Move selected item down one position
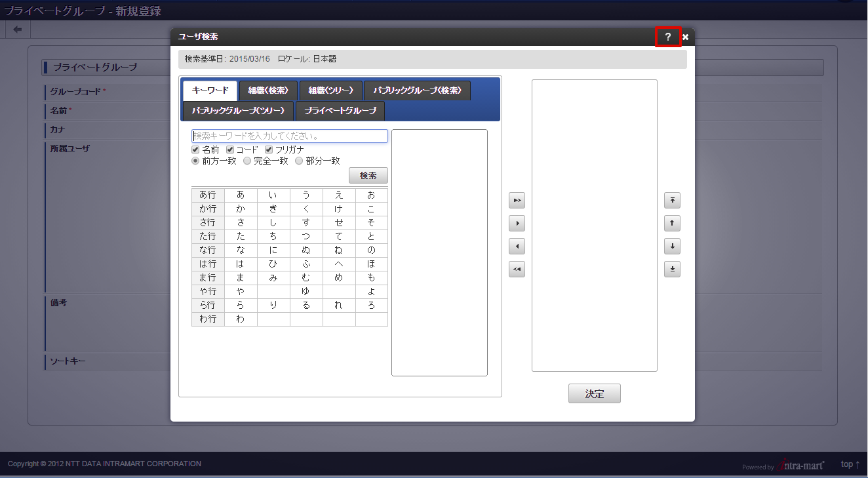 coord(672,247)
